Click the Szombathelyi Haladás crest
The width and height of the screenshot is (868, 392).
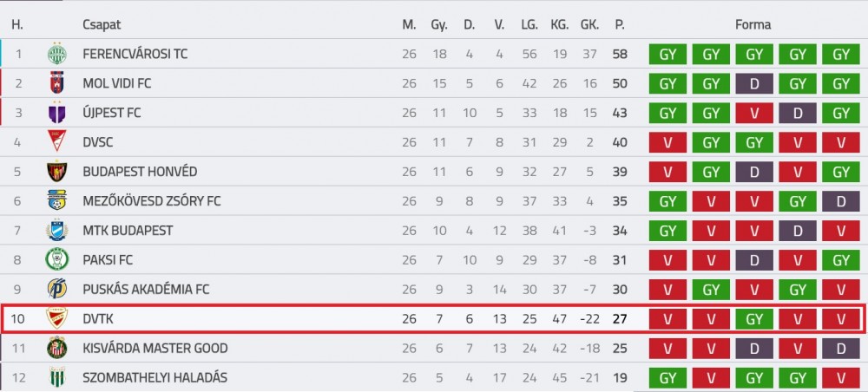coord(56,377)
